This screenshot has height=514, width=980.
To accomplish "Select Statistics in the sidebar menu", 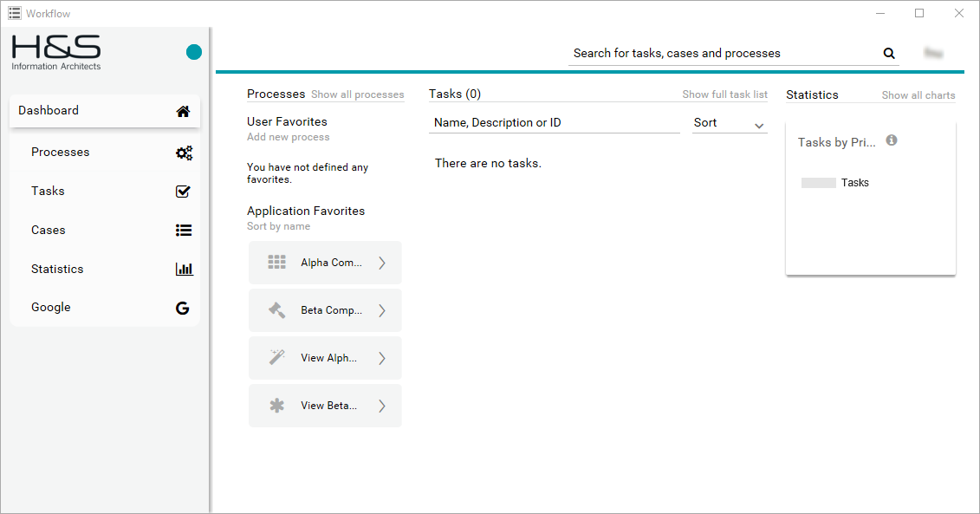I will coord(57,270).
